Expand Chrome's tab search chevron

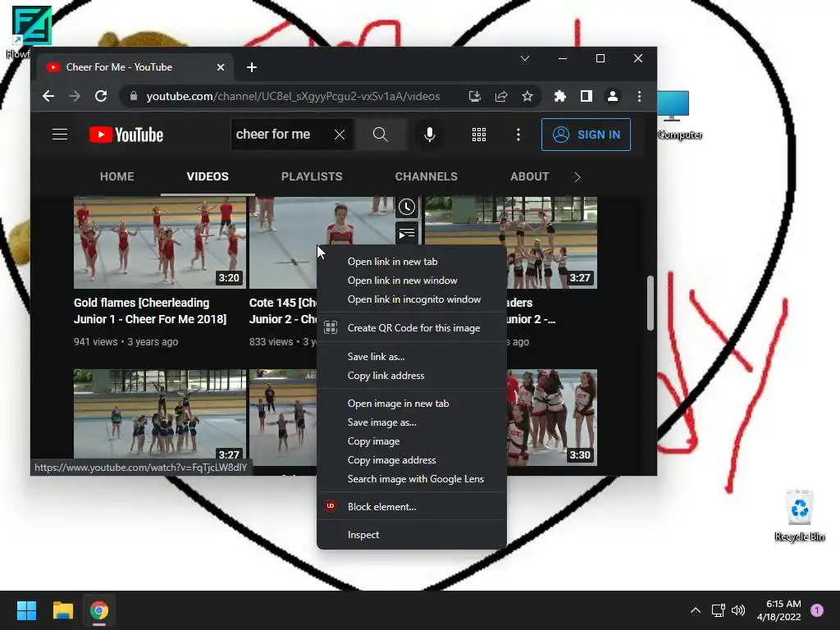[x=525, y=58]
